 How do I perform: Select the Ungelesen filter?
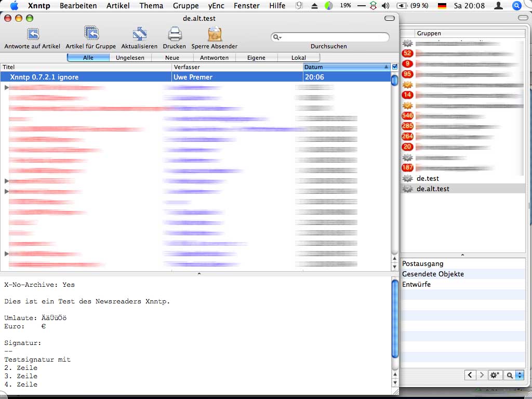click(130, 58)
